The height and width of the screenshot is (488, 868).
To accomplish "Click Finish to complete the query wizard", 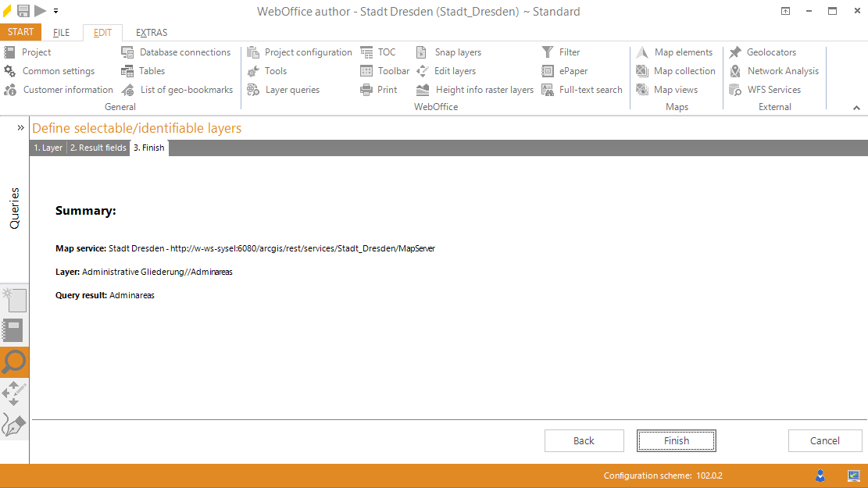I will pos(676,440).
